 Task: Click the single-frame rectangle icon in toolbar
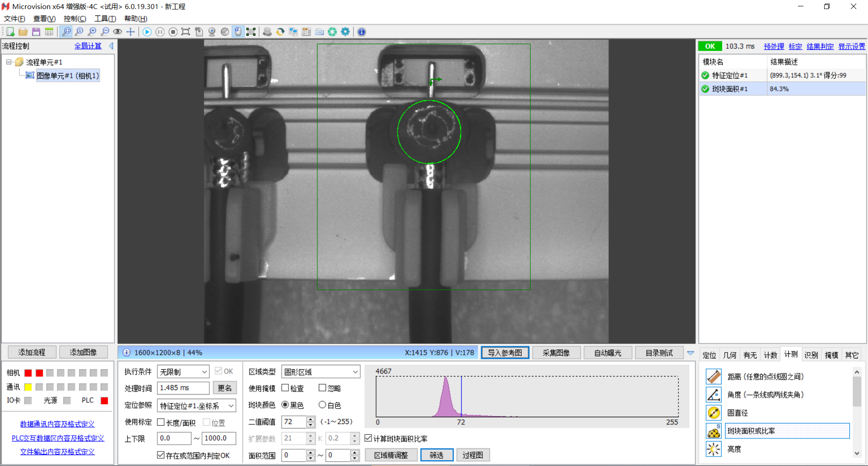(x=186, y=32)
